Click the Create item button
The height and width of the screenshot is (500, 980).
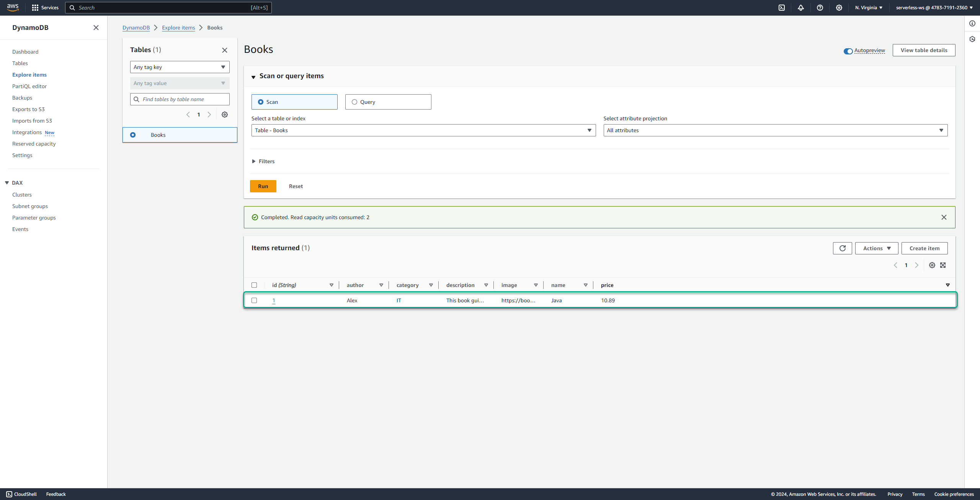point(924,248)
